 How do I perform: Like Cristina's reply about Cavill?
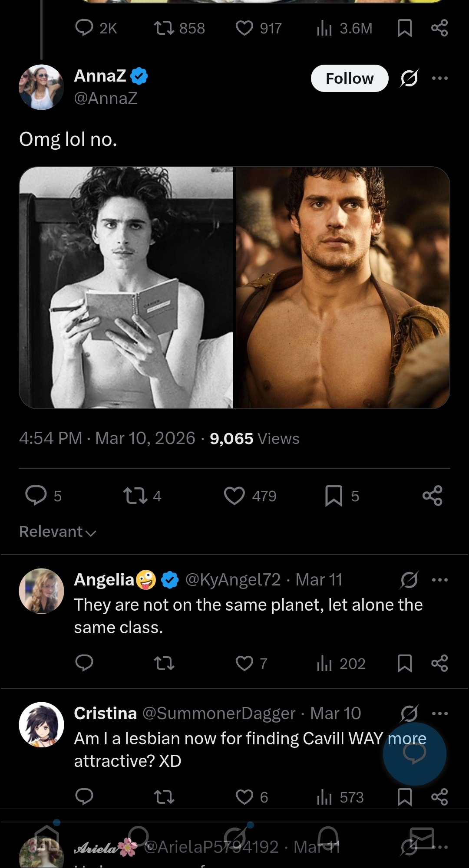(x=244, y=797)
